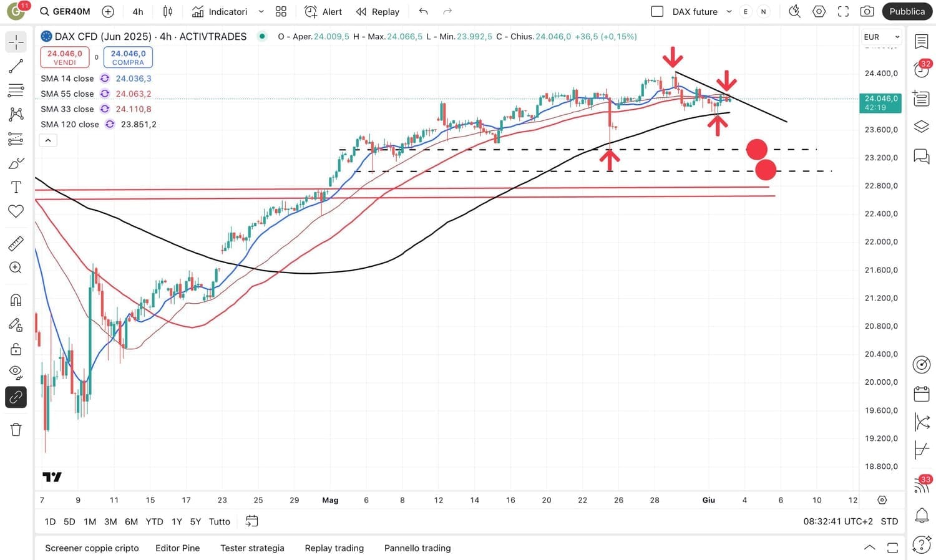
Task: Select the brush drawing tool
Action: (x=16, y=163)
